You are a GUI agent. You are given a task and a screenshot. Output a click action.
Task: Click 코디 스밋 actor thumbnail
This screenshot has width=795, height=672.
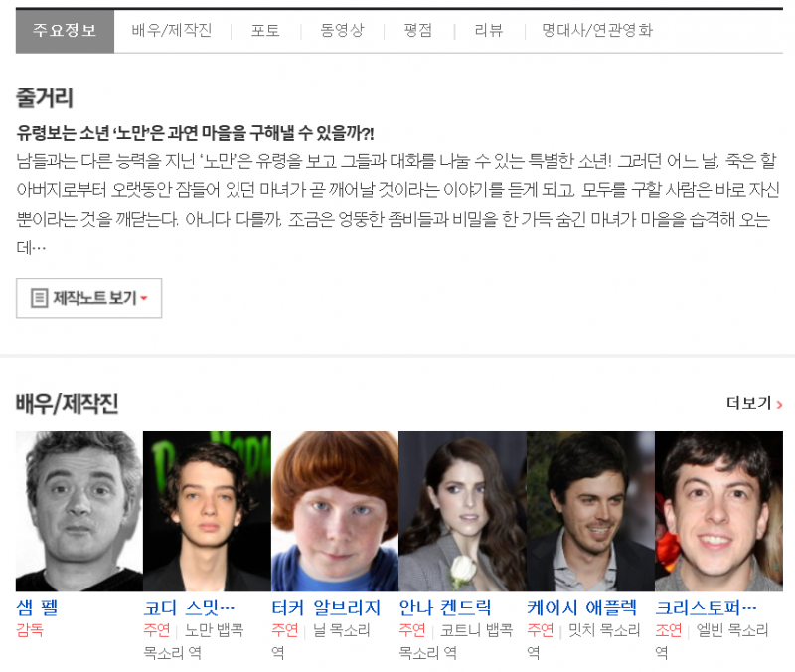[207, 511]
